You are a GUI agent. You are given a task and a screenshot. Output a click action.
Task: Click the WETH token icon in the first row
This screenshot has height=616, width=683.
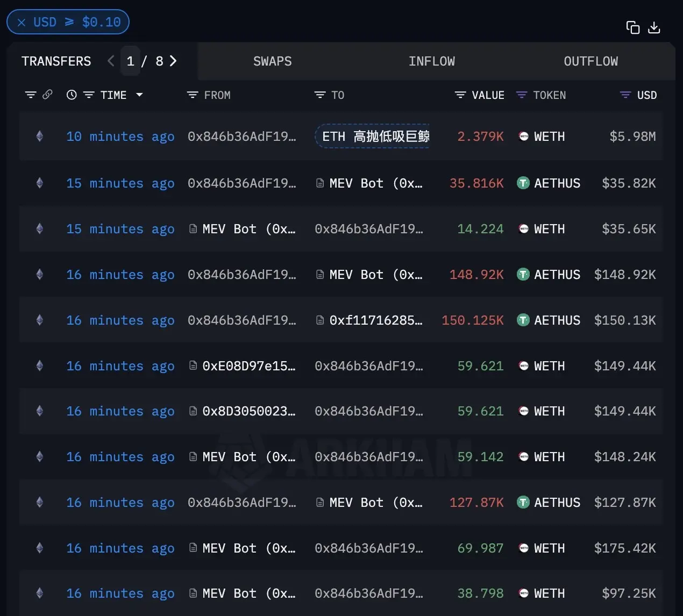523,136
